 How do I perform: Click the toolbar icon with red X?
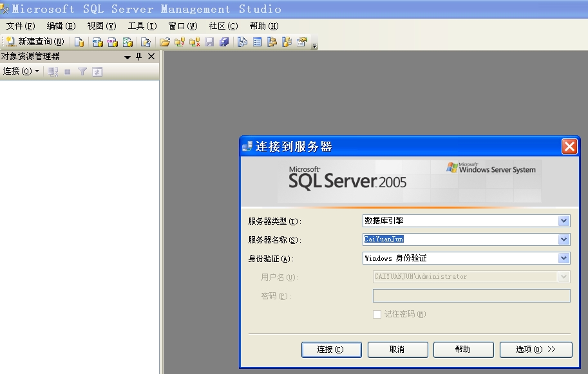(194, 42)
